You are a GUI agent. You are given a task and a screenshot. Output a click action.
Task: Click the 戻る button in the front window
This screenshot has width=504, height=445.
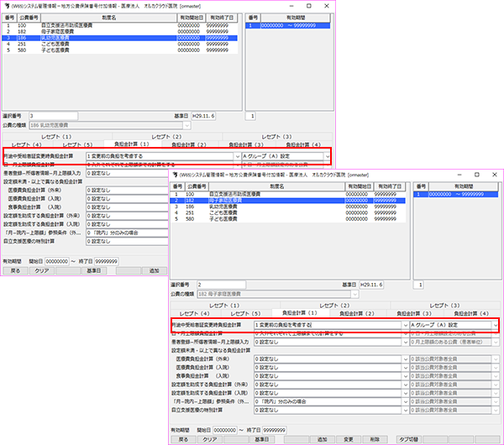pyautogui.click(x=183, y=438)
